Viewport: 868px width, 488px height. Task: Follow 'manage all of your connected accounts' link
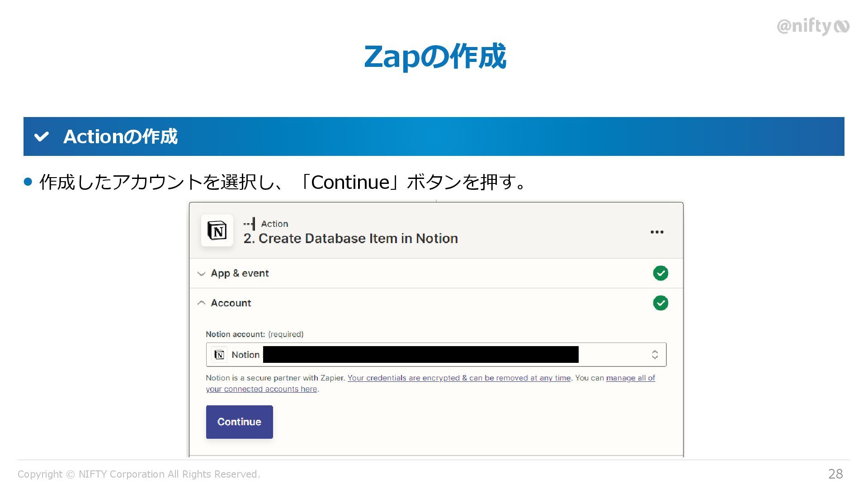pos(630,378)
